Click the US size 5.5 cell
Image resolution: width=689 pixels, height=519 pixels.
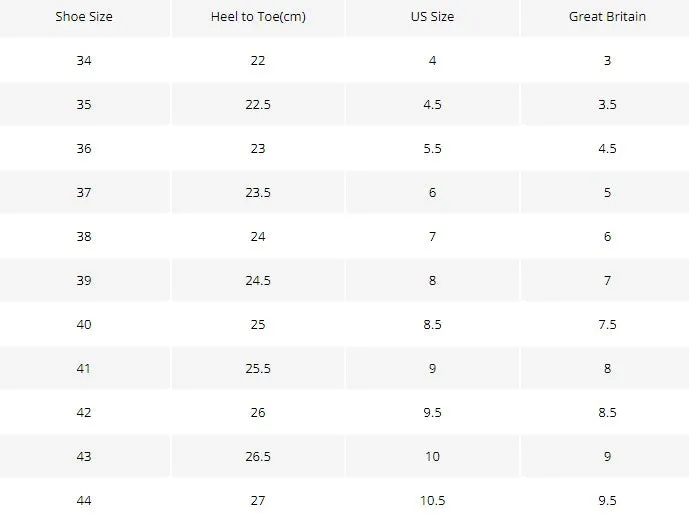point(432,148)
